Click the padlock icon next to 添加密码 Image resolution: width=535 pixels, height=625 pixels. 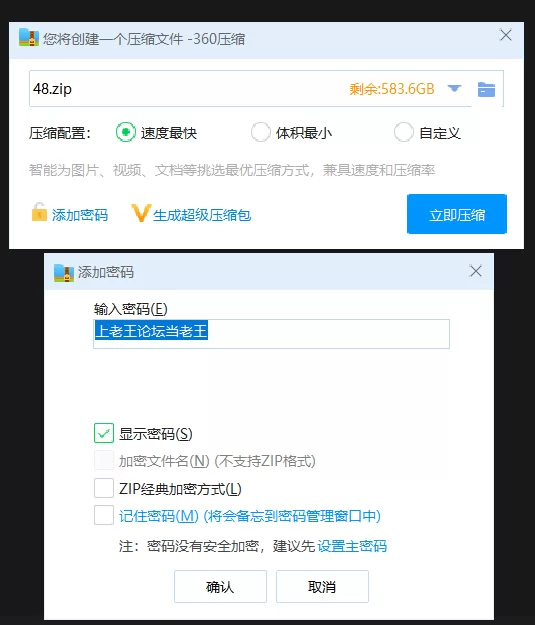pyautogui.click(x=39, y=212)
